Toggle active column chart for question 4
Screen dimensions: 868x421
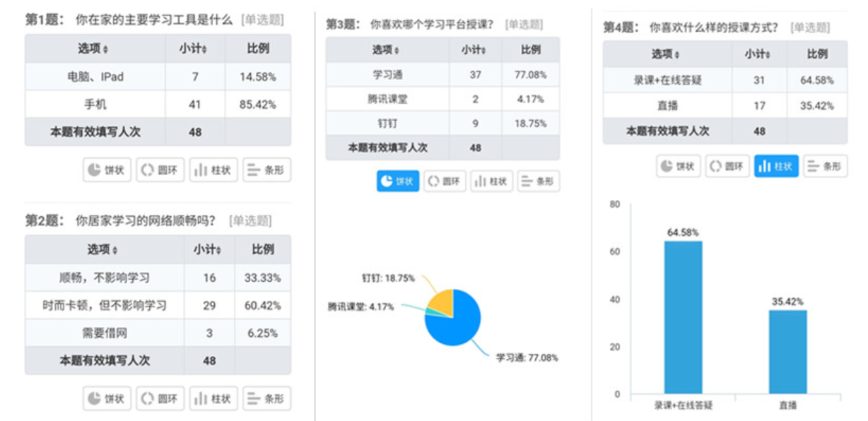(x=775, y=166)
